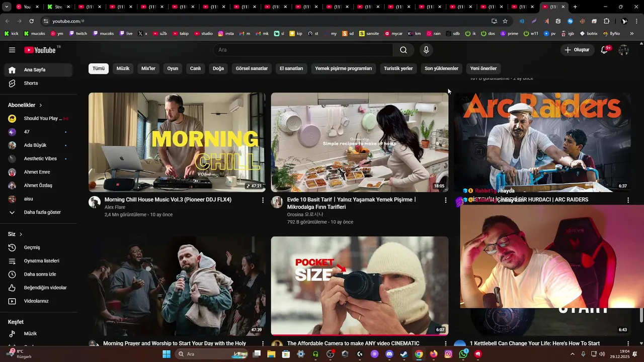Click the Oluştur create button

(x=577, y=50)
